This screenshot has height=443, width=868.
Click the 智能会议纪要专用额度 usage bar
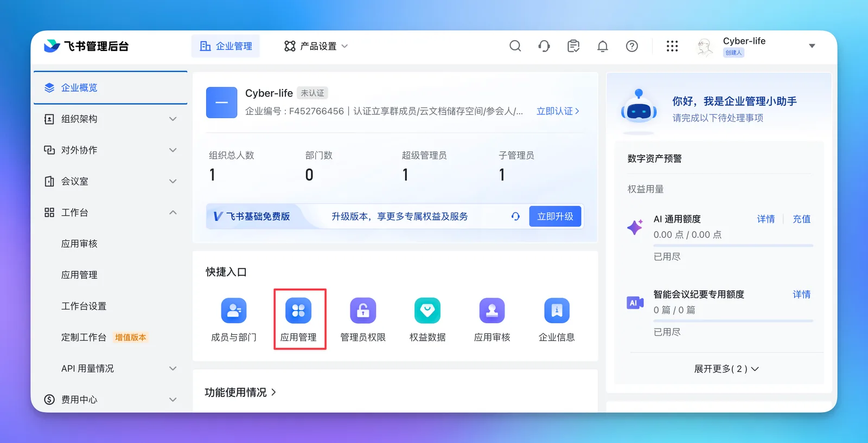(733, 321)
